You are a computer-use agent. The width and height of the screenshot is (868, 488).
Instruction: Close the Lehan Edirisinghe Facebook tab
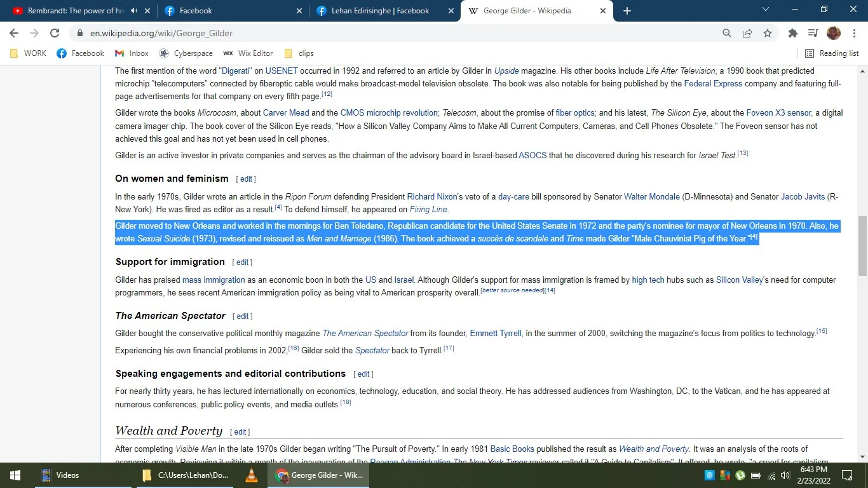(451, 11)
